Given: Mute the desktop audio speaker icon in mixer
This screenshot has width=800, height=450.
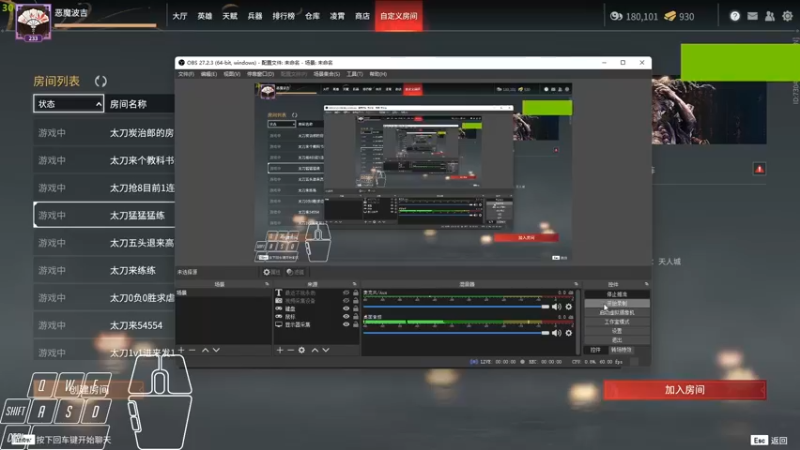Looking at the screenshot, I should point(557,333).
